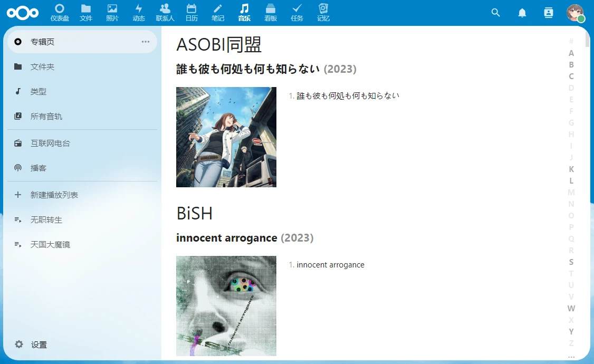Open the 记忆 memories app

coord(323,13)
